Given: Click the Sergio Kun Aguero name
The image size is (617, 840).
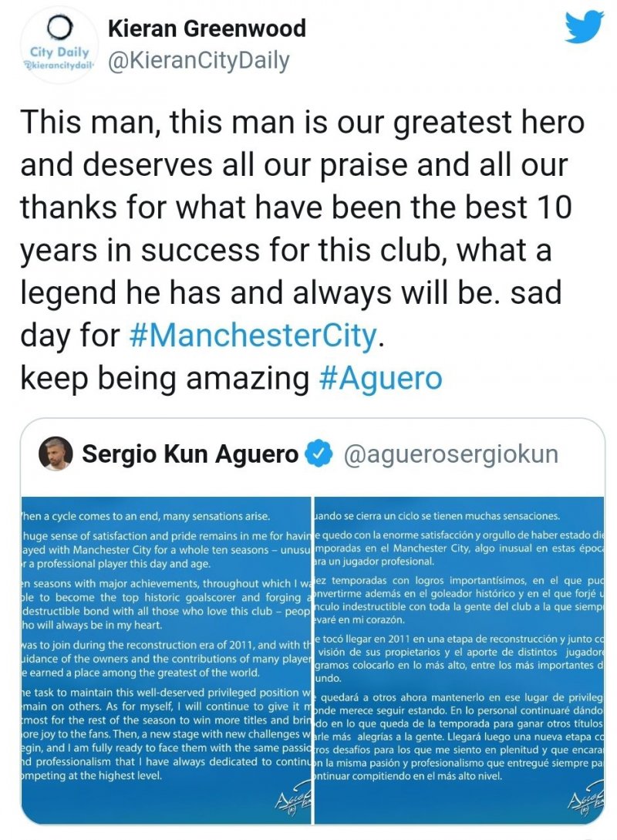Looking at the screenshot, I should tap(190, 454).
